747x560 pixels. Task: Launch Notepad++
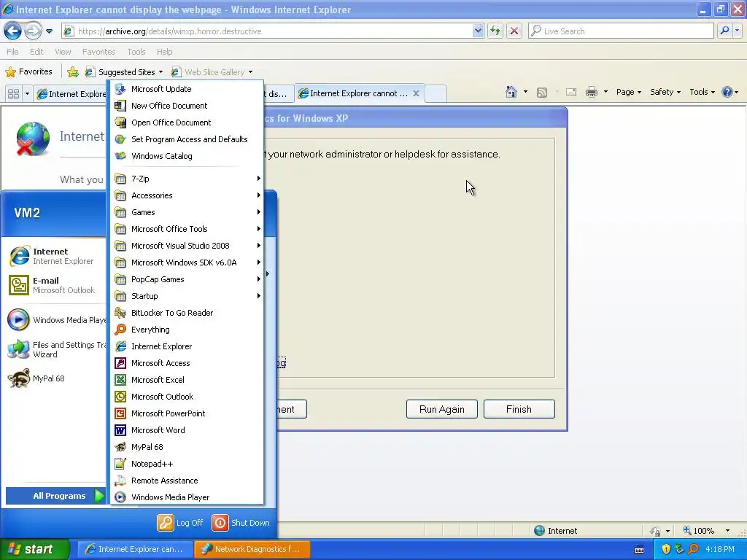(x=187, y=464)
